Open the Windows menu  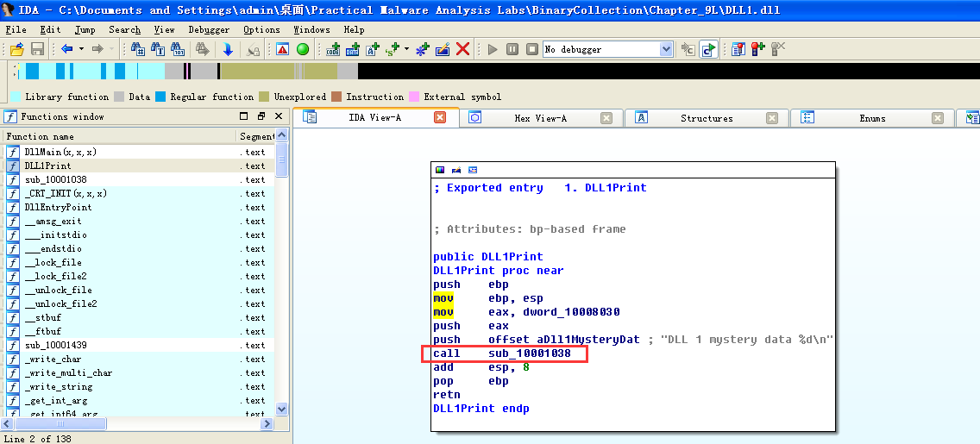pos(311,29)
